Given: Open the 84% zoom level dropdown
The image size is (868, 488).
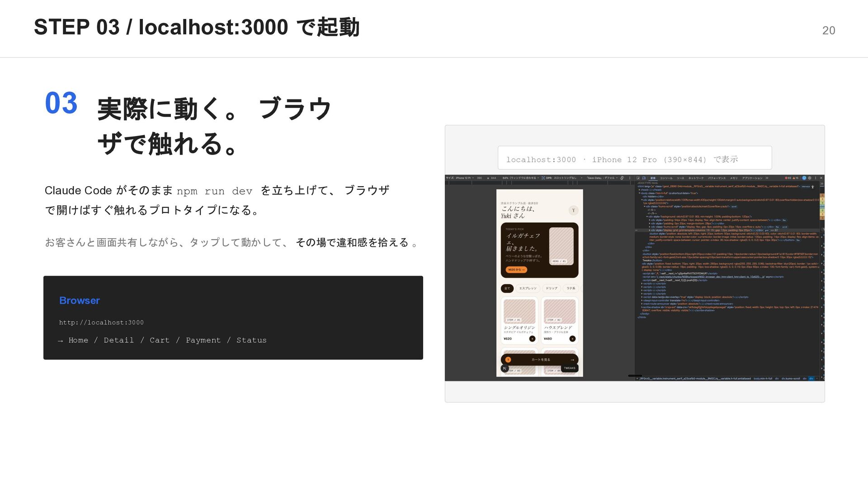Looking at the screenshot, I should [521, 178].
